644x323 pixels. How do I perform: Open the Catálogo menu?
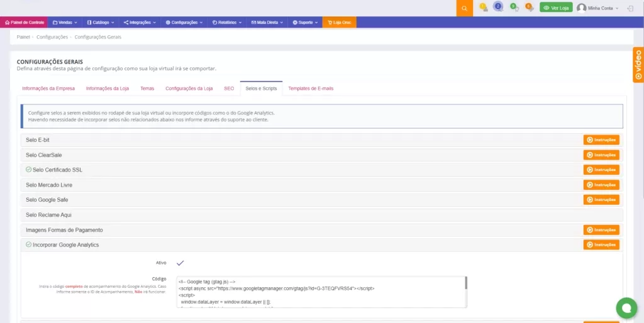(100, 23)
